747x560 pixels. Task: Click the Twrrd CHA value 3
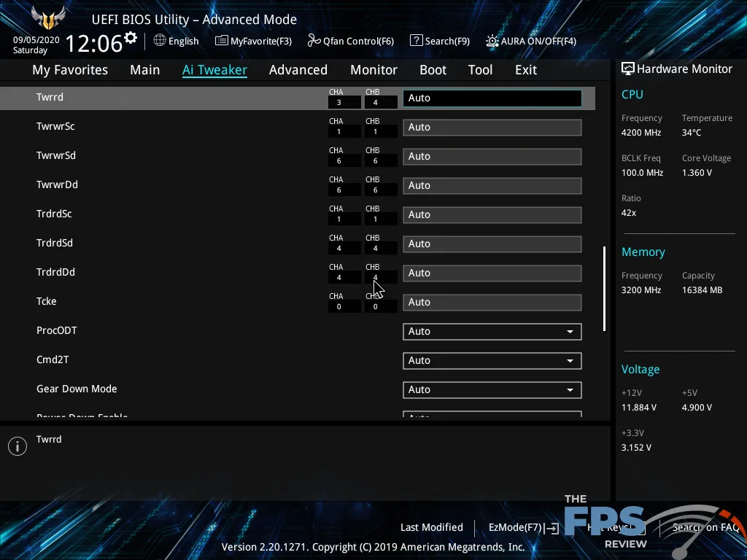tap(344, 102)
